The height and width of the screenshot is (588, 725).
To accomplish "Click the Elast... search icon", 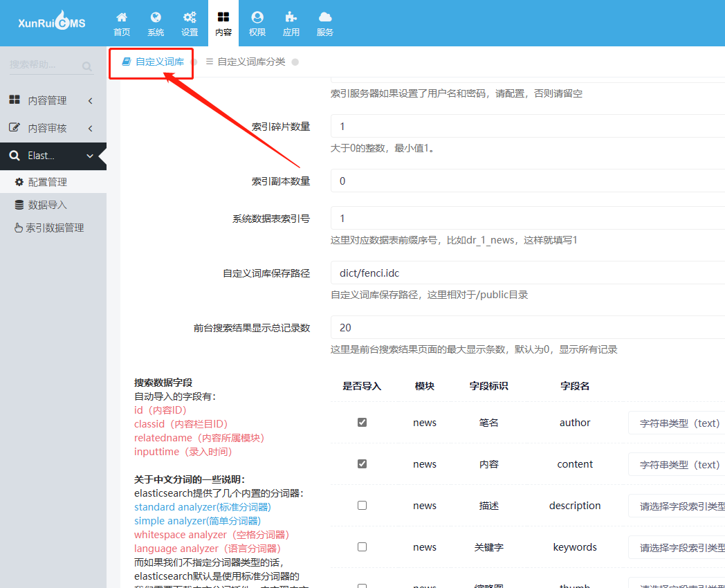I will 15,156.
